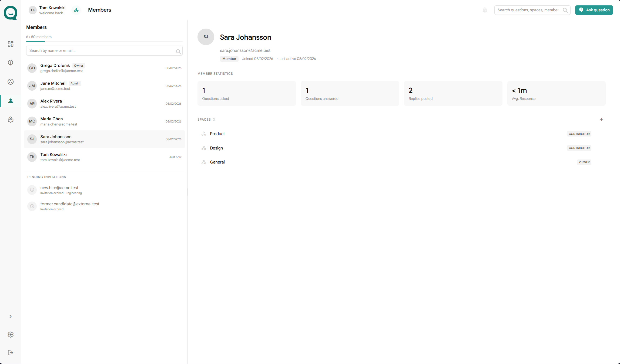Click the Q app logo
Image resolution: width=620 pixels, height=364 pixels.
pos(10,13)
